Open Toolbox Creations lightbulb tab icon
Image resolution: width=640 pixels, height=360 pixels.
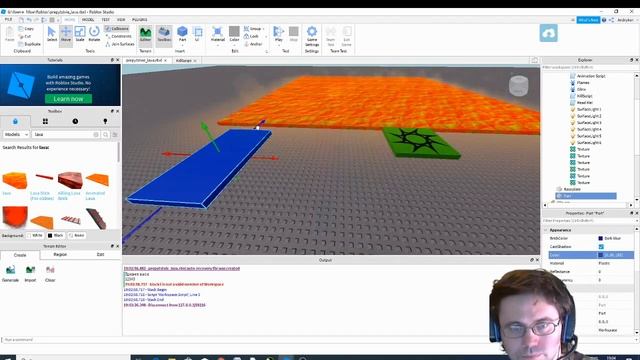coord(105,121)
